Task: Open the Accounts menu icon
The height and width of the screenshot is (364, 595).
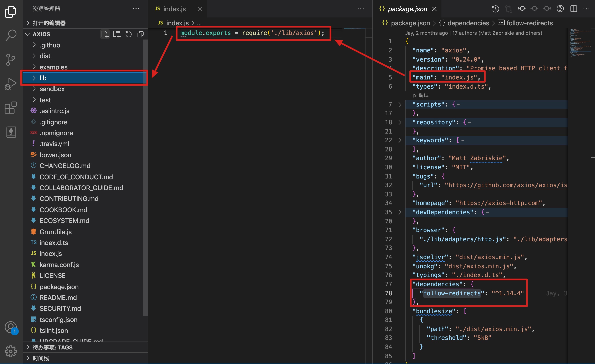Action: pos(11,328)
